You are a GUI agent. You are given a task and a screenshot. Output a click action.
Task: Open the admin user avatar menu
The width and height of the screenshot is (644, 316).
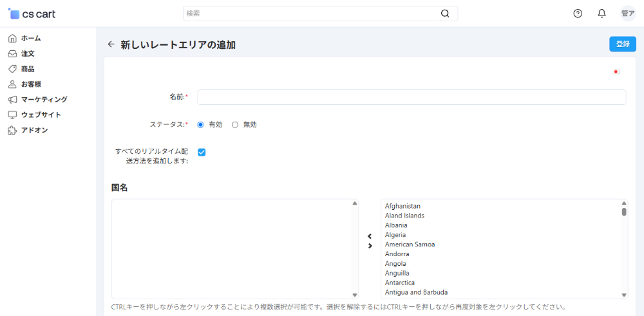click(627, 14)
